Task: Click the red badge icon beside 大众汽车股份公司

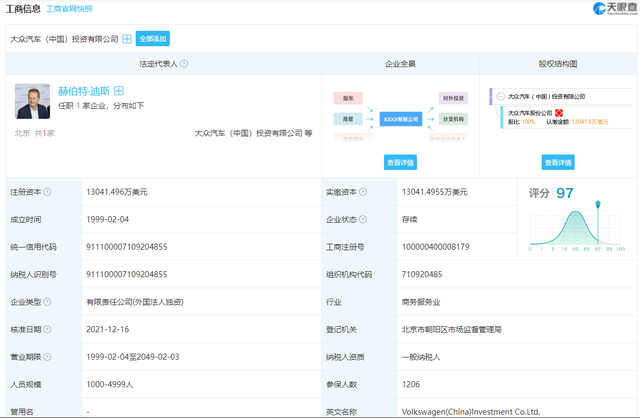Action: tap(559, 113)
